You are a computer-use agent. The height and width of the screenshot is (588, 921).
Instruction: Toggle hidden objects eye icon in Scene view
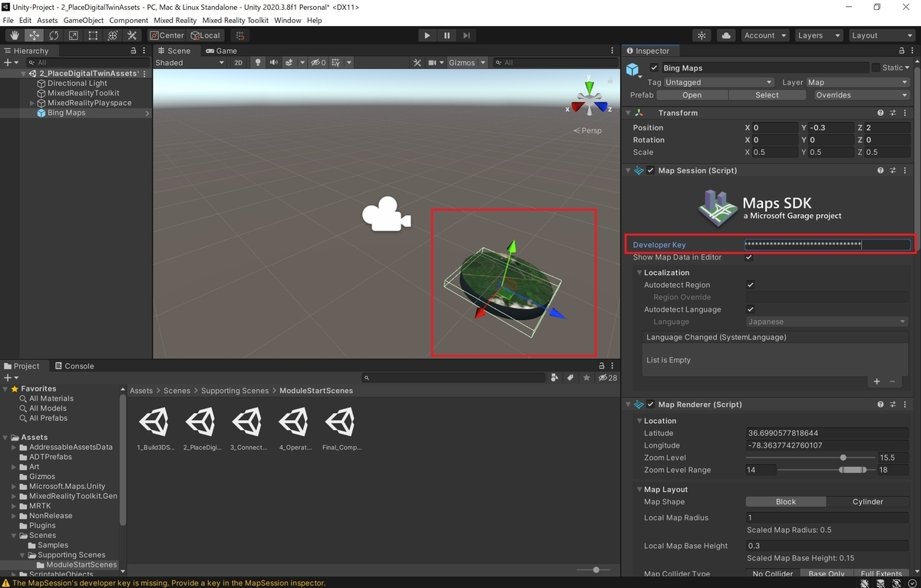pyautogui.click(x=316, y=62)
